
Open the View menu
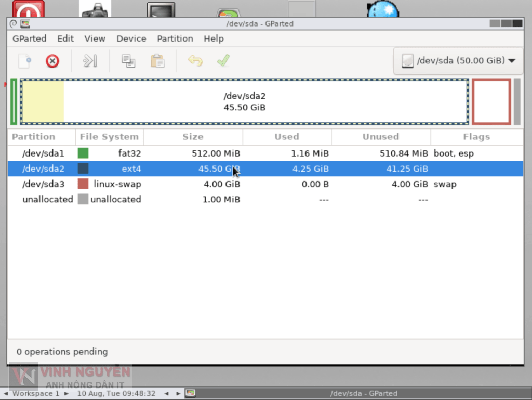pos(95,38)
